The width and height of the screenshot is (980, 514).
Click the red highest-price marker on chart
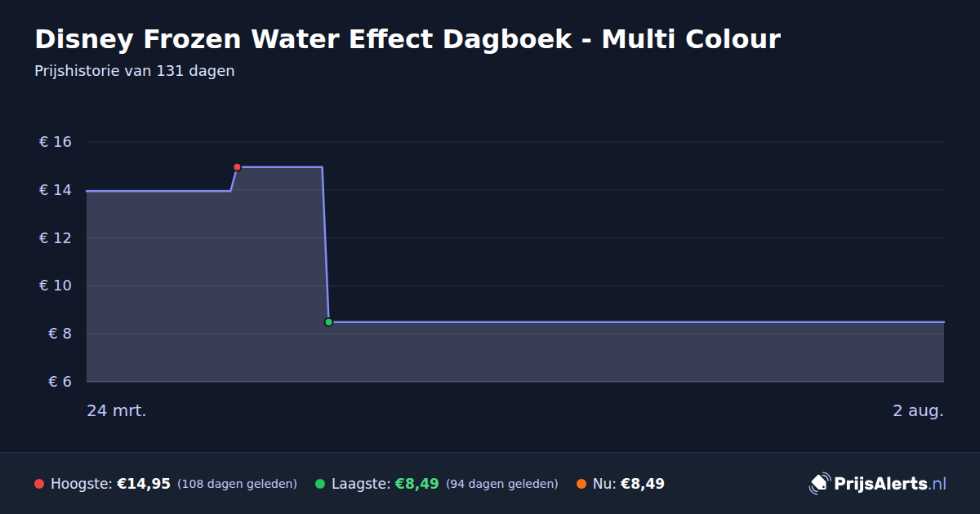(x=237, y=167)
